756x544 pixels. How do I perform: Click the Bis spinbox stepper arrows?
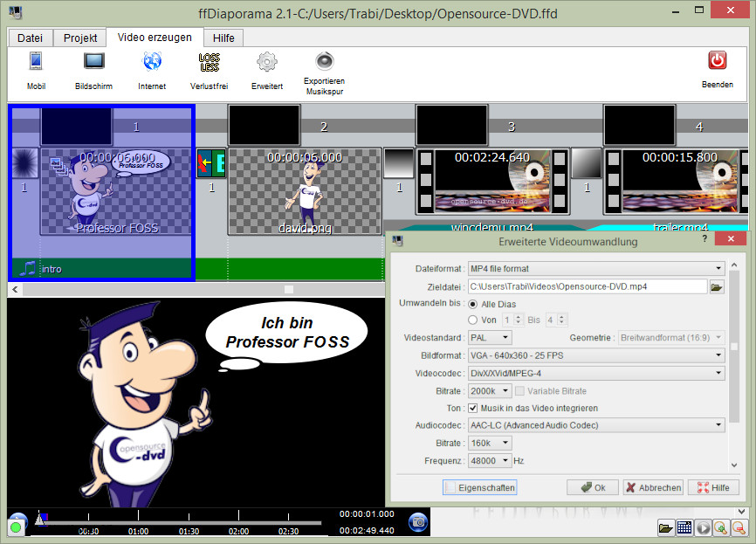pyautogui.click(x=561, y=320)
